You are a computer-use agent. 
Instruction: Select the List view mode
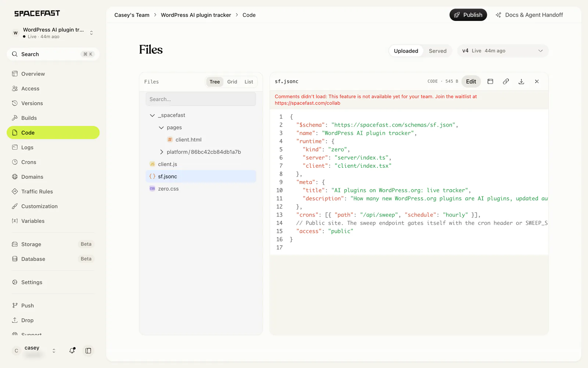[249, 82]
